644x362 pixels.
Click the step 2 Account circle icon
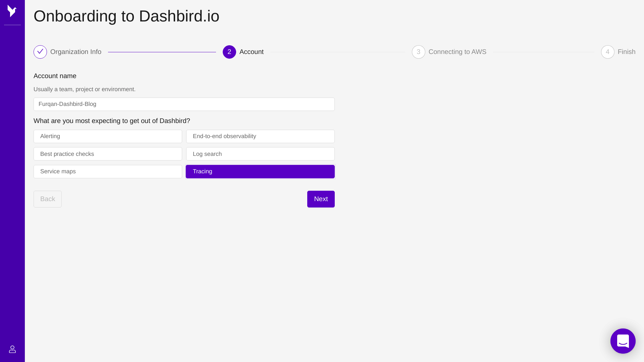(229, 52)
